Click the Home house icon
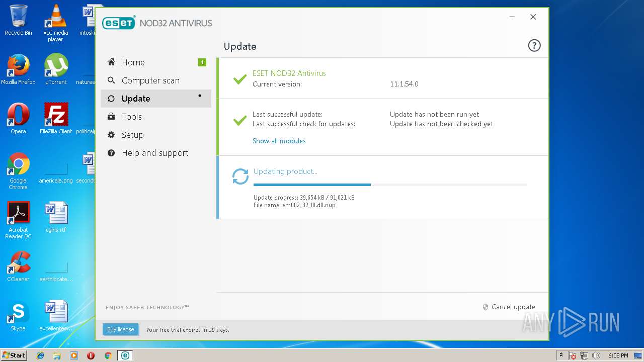The width and height of the screenshot is (644, 362). click(111, 62)
